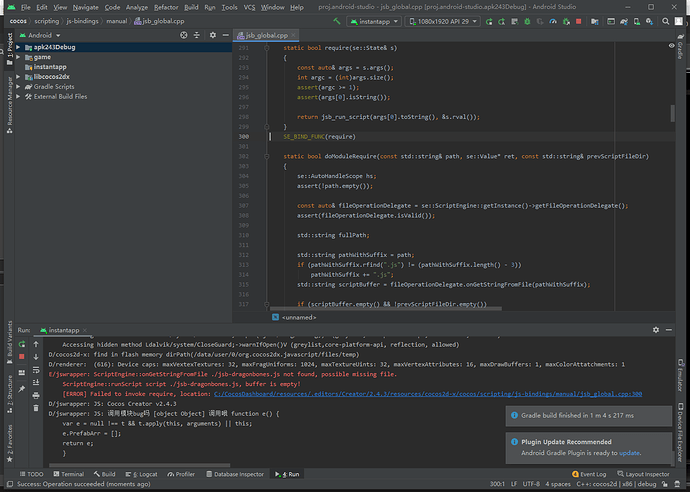Expand the Gradle Scripts tree node
The image size is (690, 492).
[x=20, y=87]
